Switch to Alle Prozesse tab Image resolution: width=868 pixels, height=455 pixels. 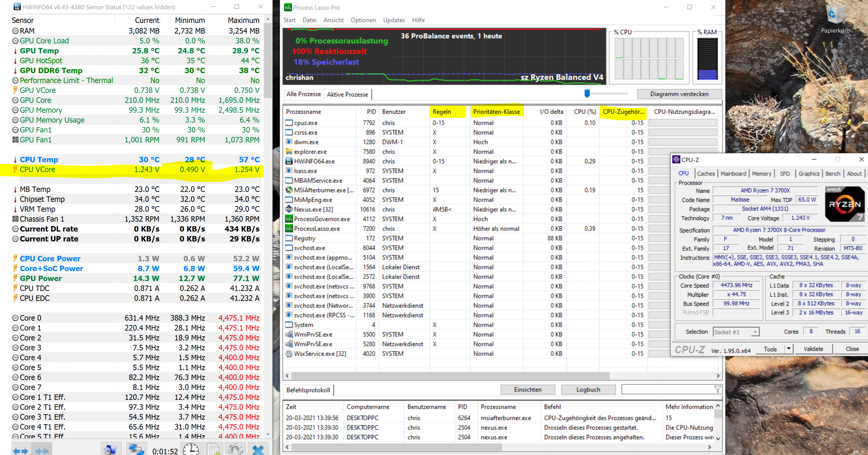click(x=304, y=94)
